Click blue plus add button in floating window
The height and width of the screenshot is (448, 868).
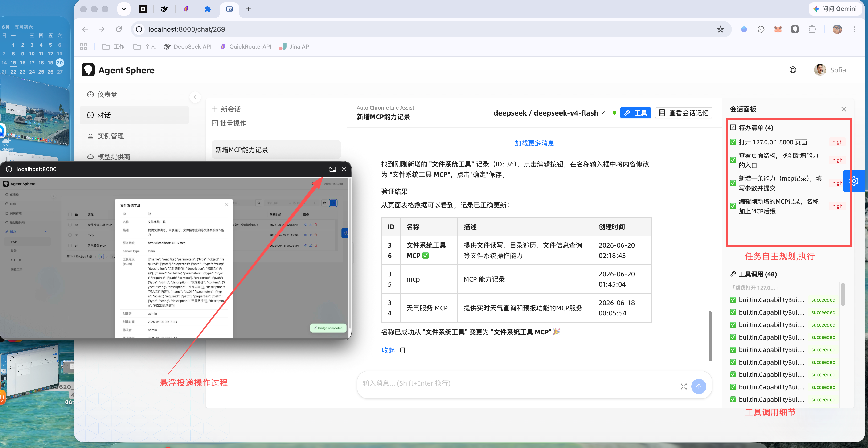pos(333,203)
